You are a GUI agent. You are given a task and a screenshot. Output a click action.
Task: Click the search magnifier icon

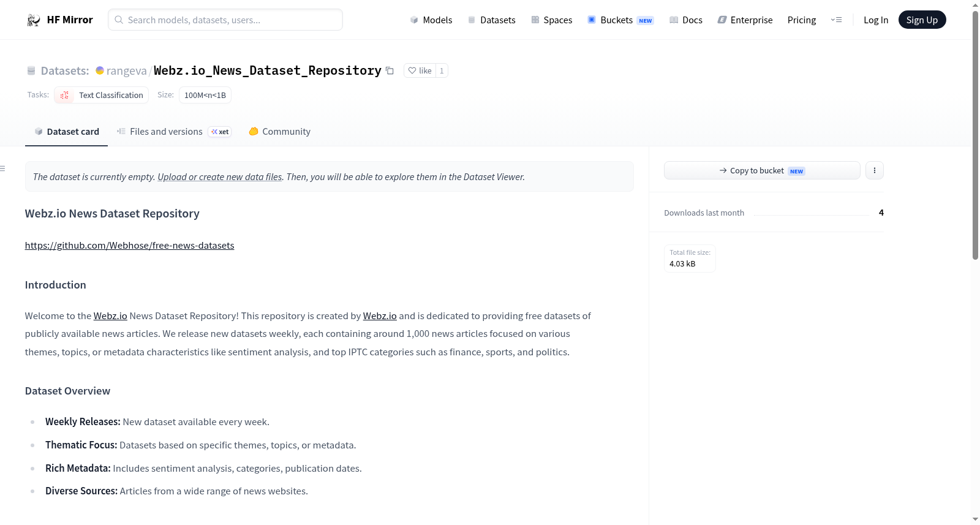point(119,20)
